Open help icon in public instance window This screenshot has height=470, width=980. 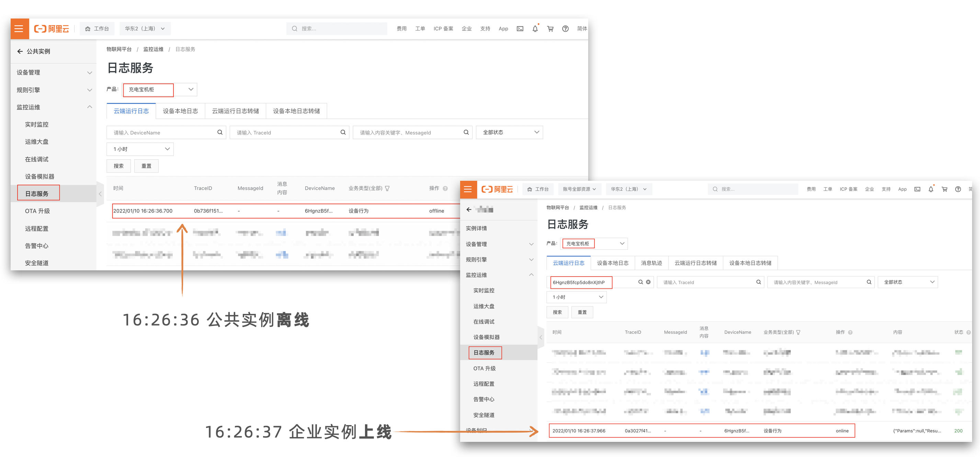tap(565, 28)
